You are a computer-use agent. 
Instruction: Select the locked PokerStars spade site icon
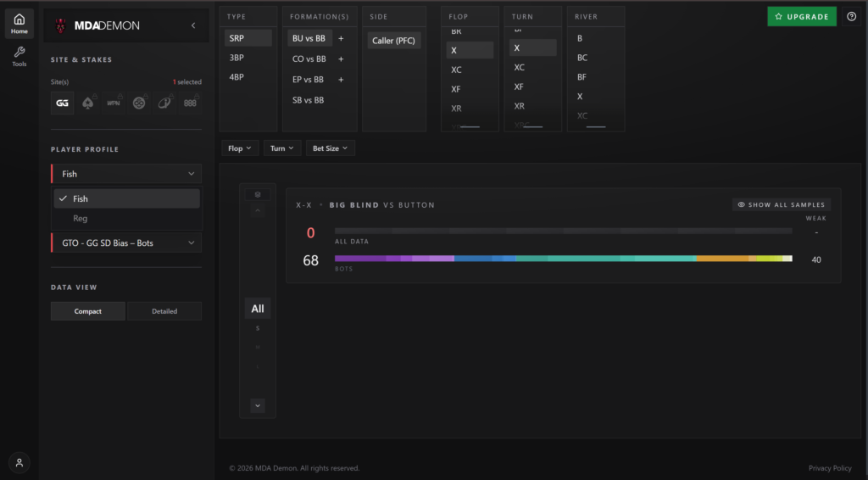click(87, 103)
